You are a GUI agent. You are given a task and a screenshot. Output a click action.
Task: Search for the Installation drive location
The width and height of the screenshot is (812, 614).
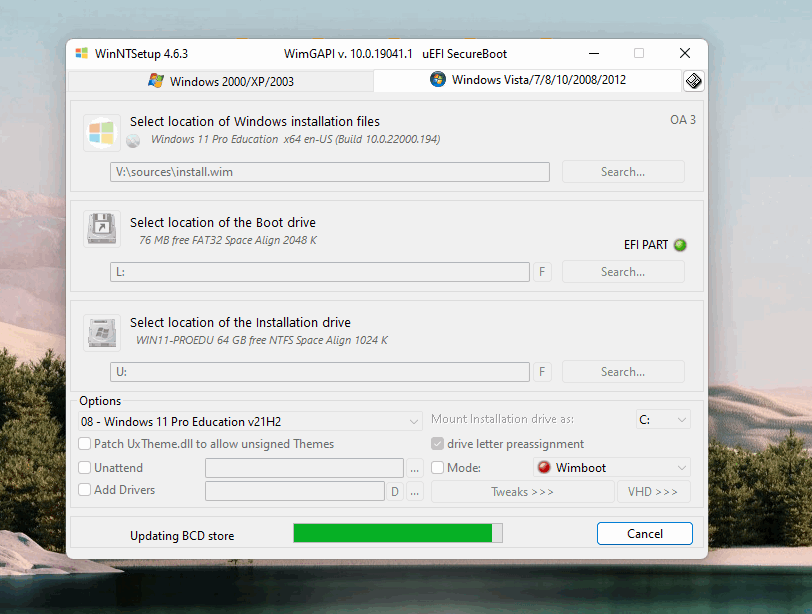pos(623,372)
